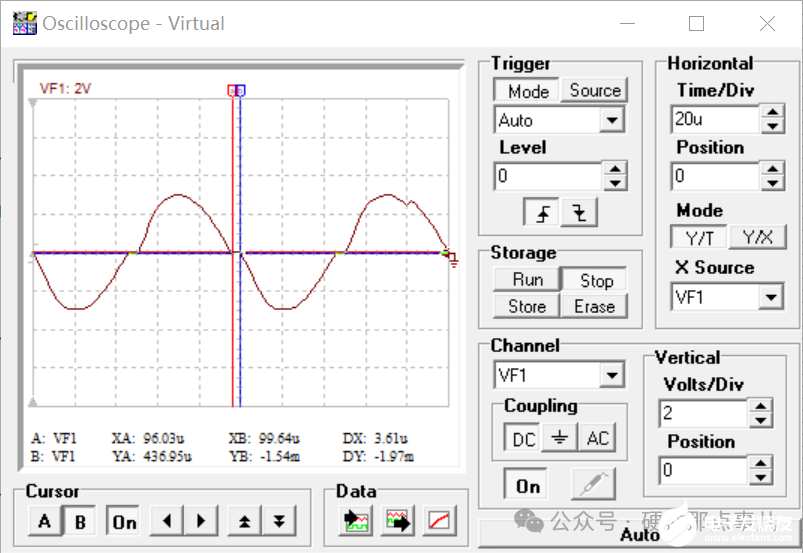Image resolution: width=803 pixels, height=553 pixels.
Task: Toggle the Channel On button
Action: pos(527,485)
